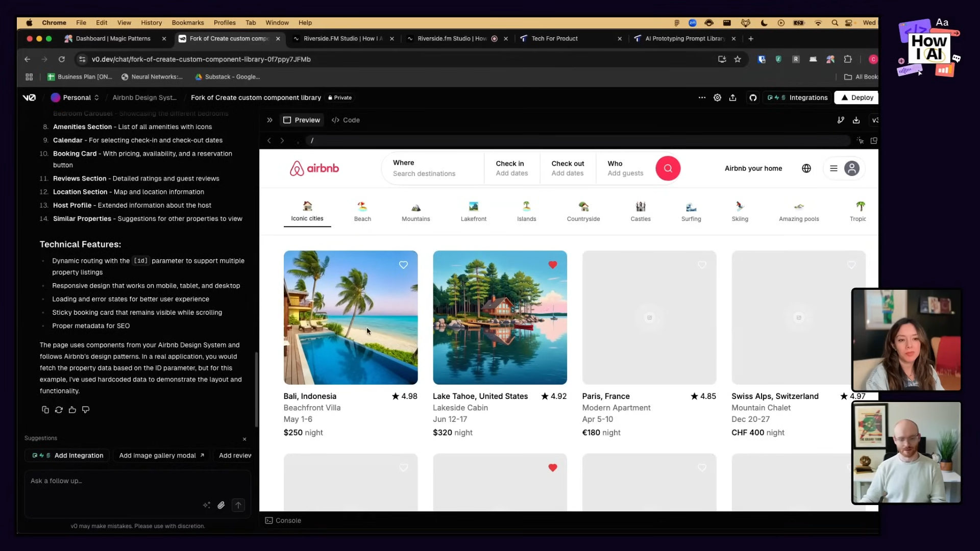
Task: Click thumbs down on the response
Action: pos(86,410)
